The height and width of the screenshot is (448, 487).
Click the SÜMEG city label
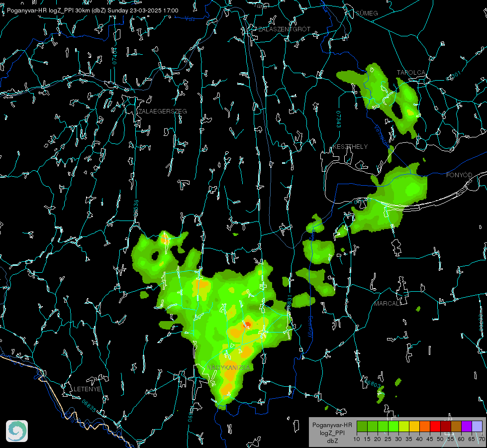point(367,13)
